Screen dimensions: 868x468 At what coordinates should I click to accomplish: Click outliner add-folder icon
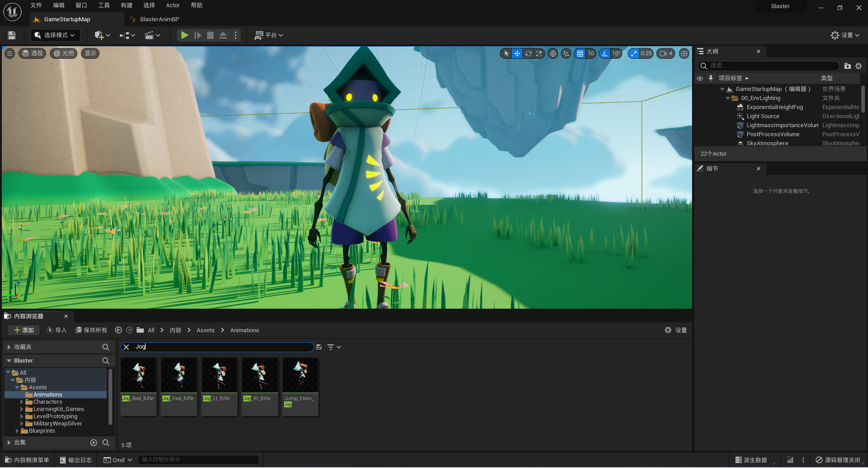(x=848, y=66)
